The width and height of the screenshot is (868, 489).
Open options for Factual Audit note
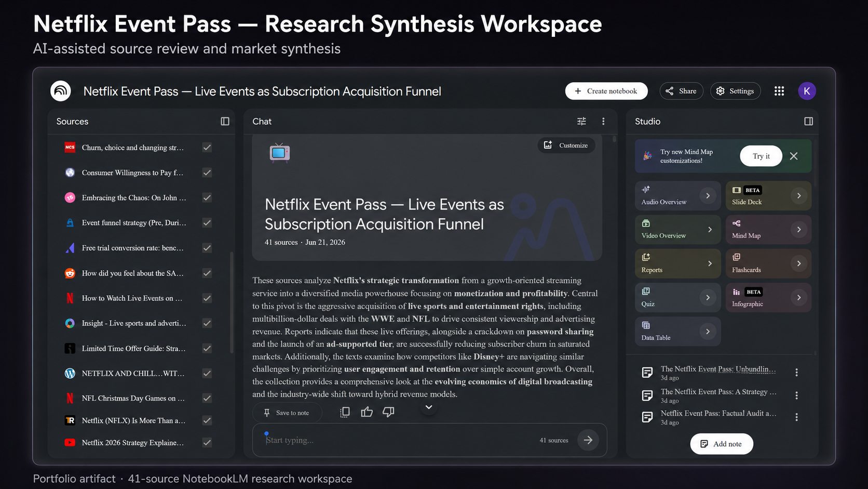pos(796,417)
